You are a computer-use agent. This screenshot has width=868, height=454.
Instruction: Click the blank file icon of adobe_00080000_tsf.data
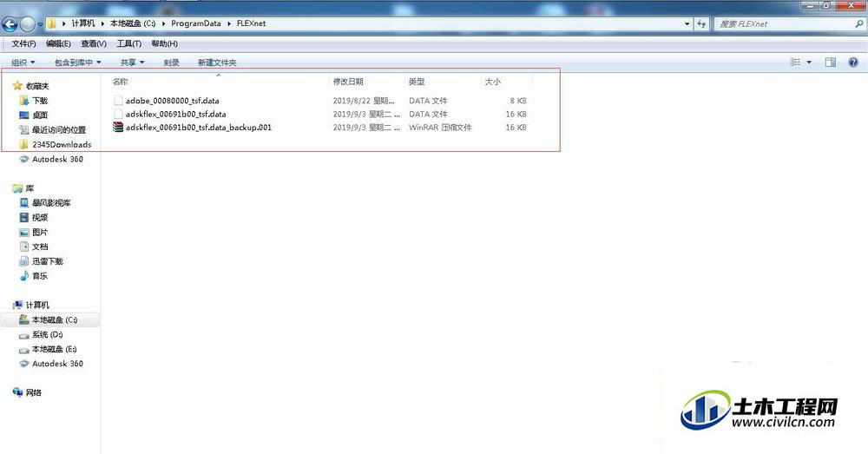117,101
